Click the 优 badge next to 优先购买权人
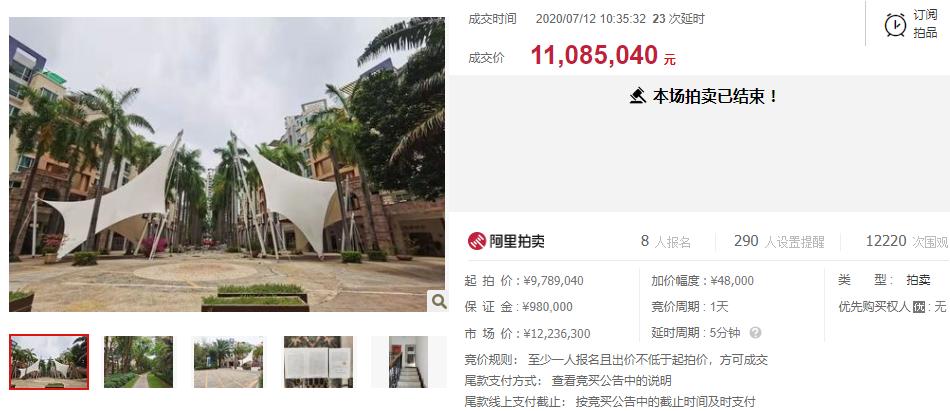This screenshot has height=411, width=950. pos(919,307)
